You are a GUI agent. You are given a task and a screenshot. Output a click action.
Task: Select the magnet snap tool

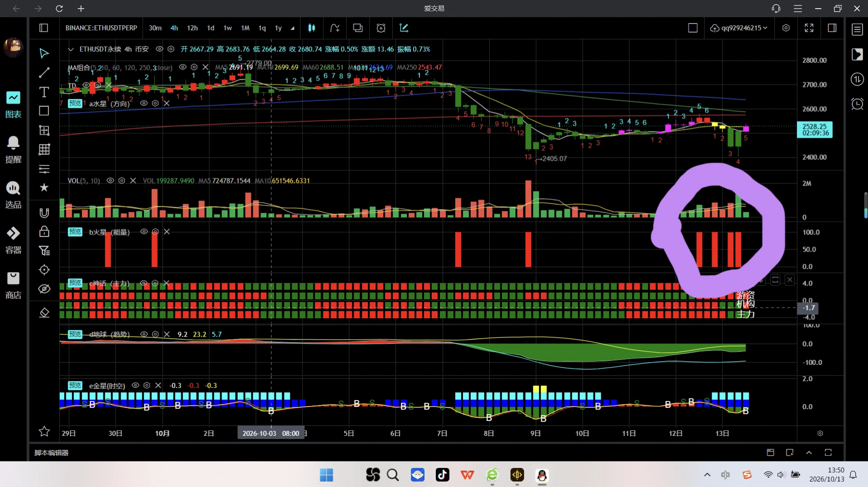tap(44, 213)
